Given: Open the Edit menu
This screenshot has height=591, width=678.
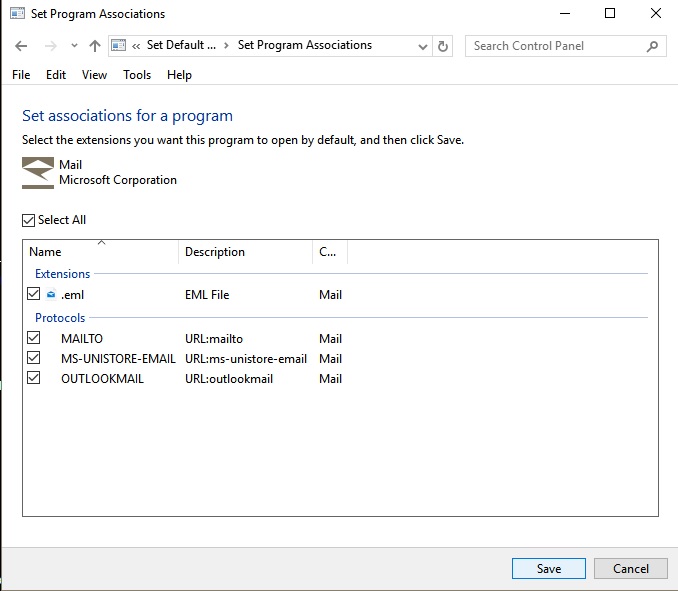Looking at the screenshot, I should coord(56,75).
